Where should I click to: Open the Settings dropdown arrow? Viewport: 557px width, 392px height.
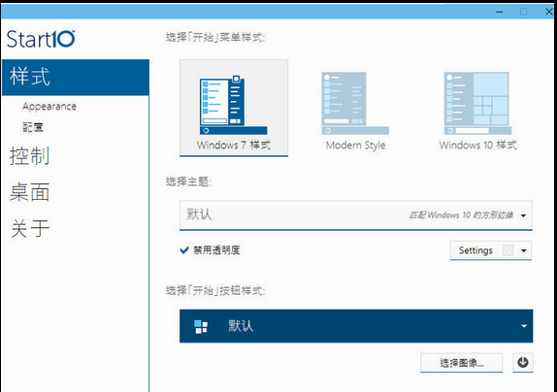pos(524,250)
